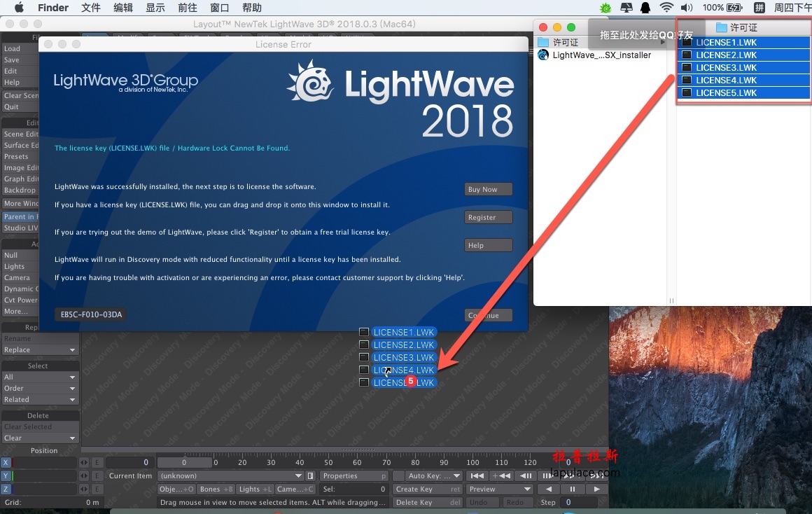Click the keyframe arrows beside X position

tap(84, 462)
